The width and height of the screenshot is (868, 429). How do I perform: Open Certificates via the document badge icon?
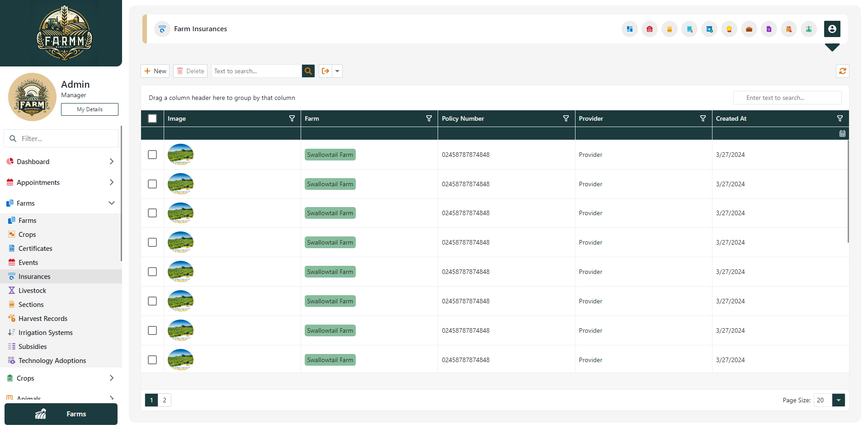coord(689,29)
